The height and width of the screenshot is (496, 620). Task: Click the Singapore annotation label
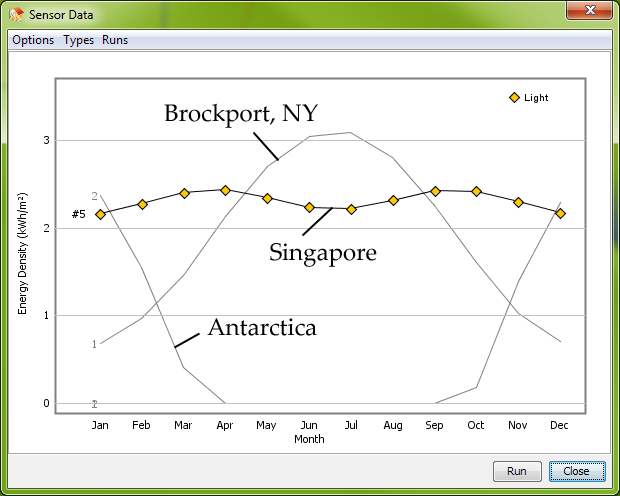(323, 252)
